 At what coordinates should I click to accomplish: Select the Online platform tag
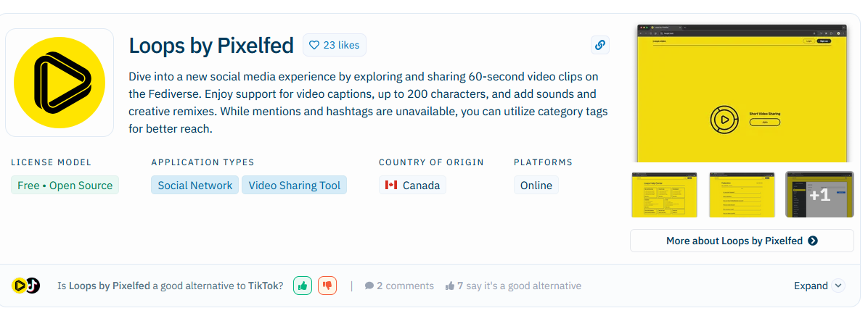click(x=536, y=186)
